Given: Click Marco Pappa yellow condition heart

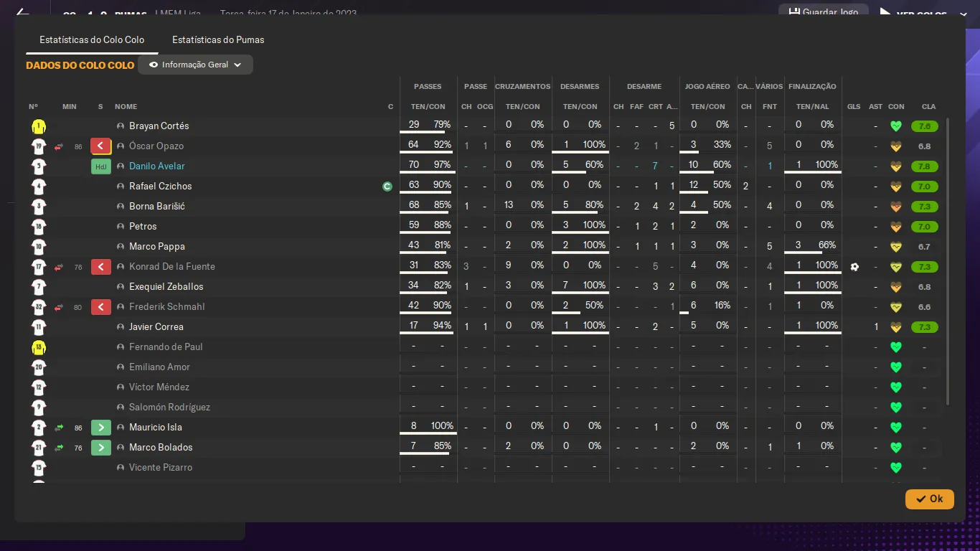Looking at the screenshot, I should tap(895, 247).
